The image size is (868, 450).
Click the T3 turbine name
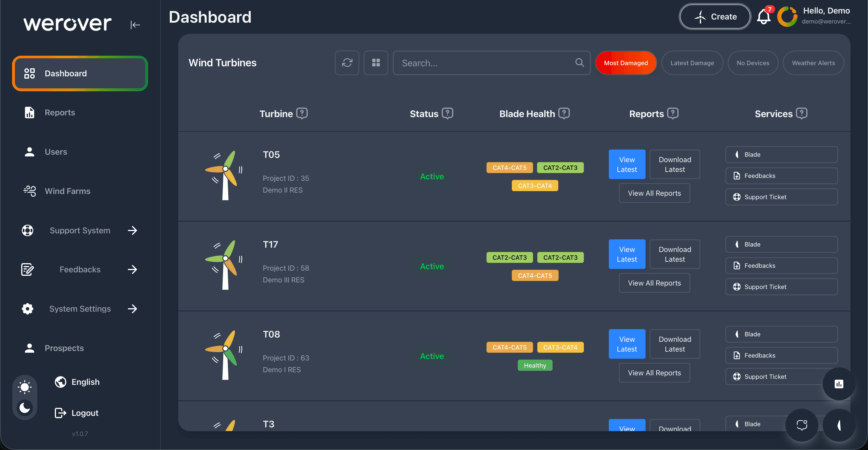pos(269,424)
